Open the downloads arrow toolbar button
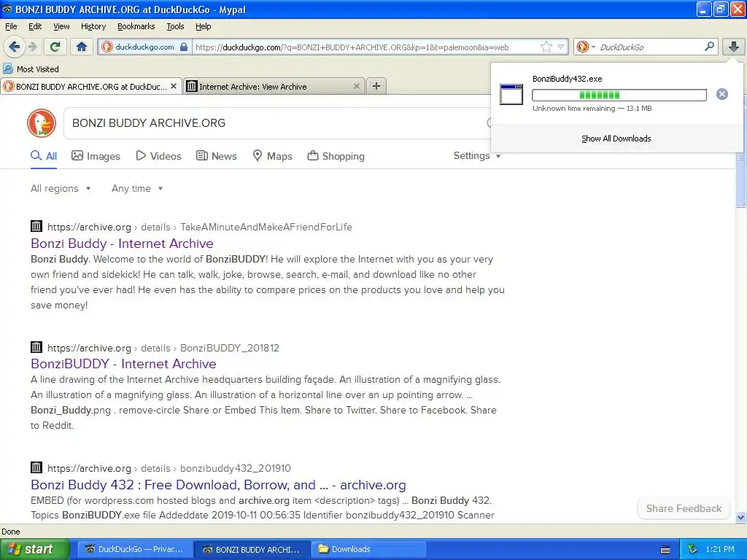 [733, 47]
